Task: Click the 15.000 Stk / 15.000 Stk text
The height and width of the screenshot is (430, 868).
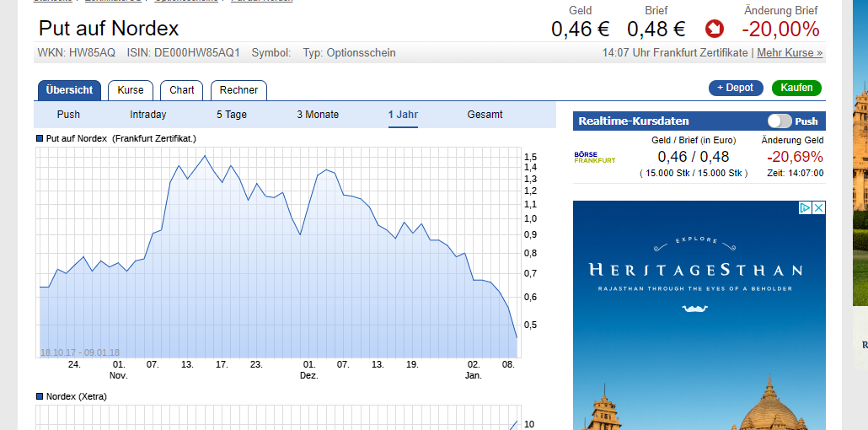Action: [x=694, y=174]
